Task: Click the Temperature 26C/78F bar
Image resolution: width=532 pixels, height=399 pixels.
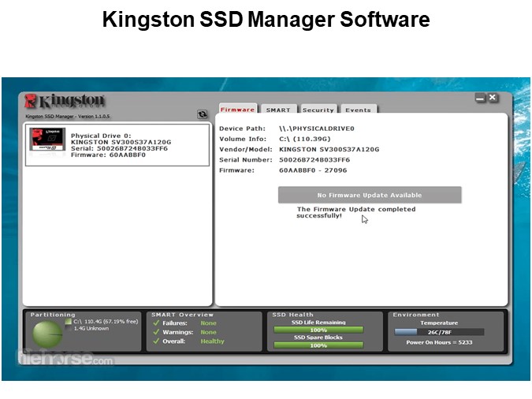Action: 439,332
